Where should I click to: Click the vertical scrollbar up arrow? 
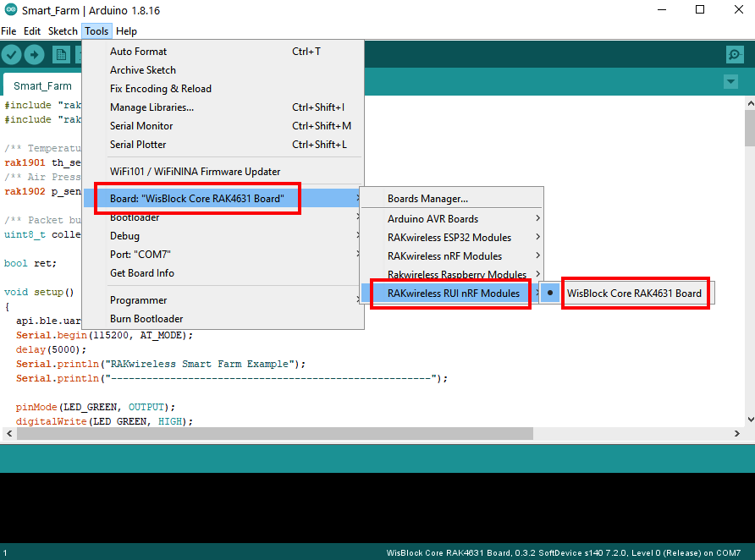750,103
